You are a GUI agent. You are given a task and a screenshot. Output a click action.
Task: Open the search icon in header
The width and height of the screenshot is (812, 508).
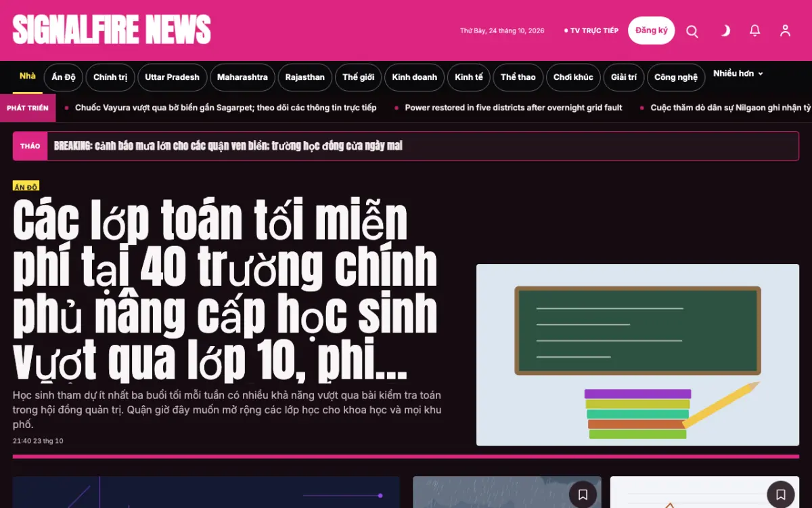pyautogui.click(x=692, y=31)
